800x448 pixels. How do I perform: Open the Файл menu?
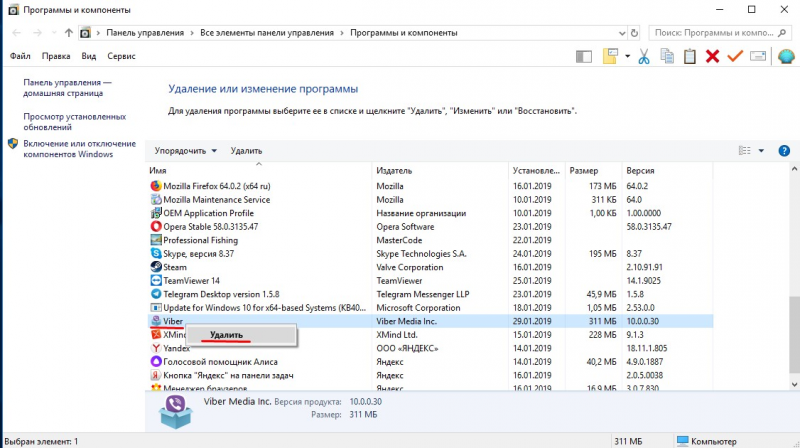tap(20, 56)
